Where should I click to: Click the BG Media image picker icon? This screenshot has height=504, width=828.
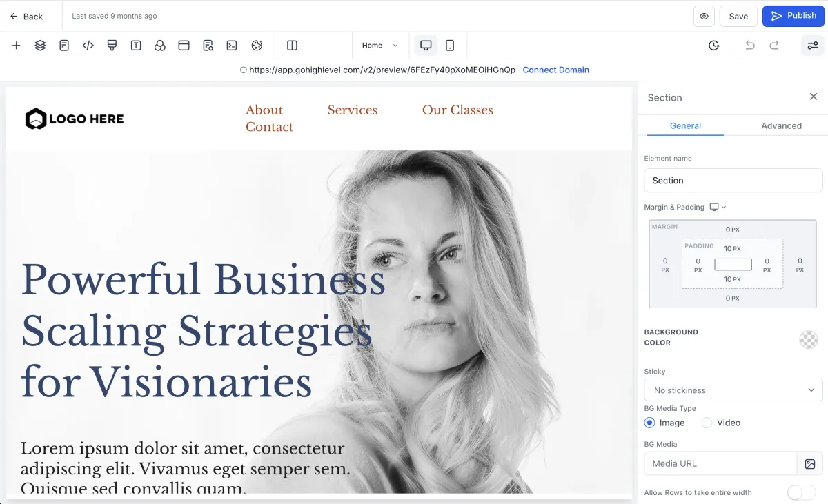[810, 463]
